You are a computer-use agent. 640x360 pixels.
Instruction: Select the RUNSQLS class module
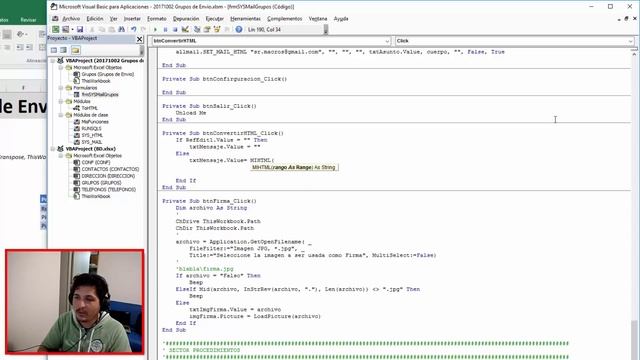pyautogui.click(x=91, y=129)
